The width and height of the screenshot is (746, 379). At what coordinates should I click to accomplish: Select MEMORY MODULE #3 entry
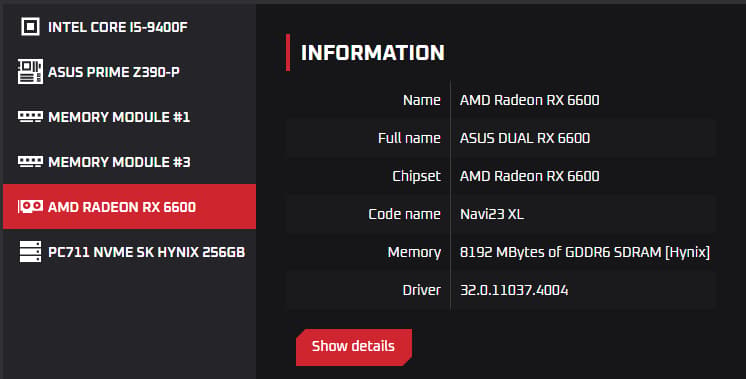129,162
